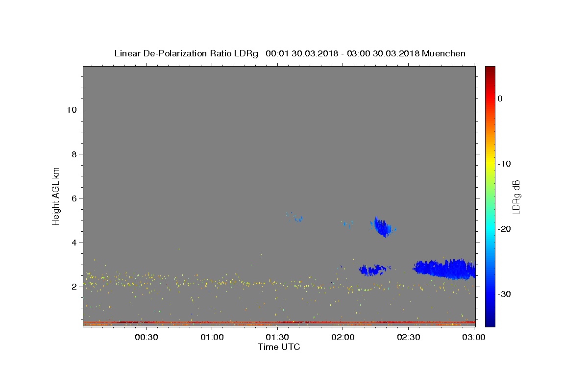
Task: Click the 02:00 time tick label
Action: [x=343, y=338]
